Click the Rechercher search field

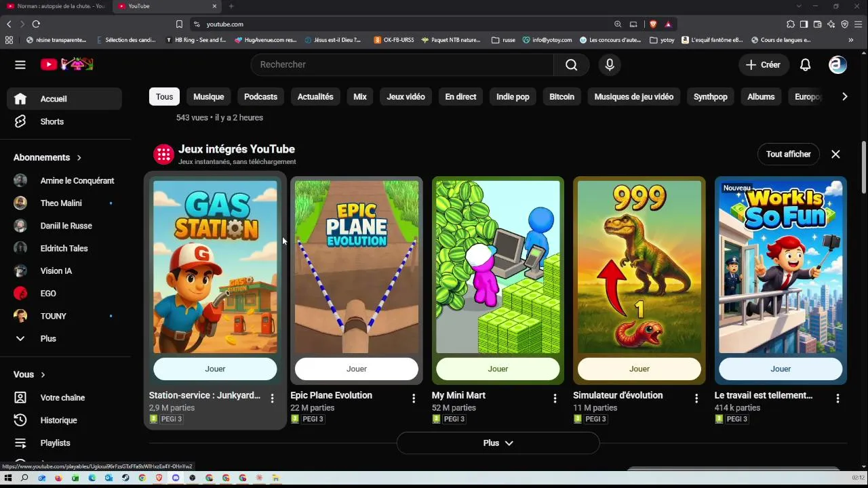402,64
